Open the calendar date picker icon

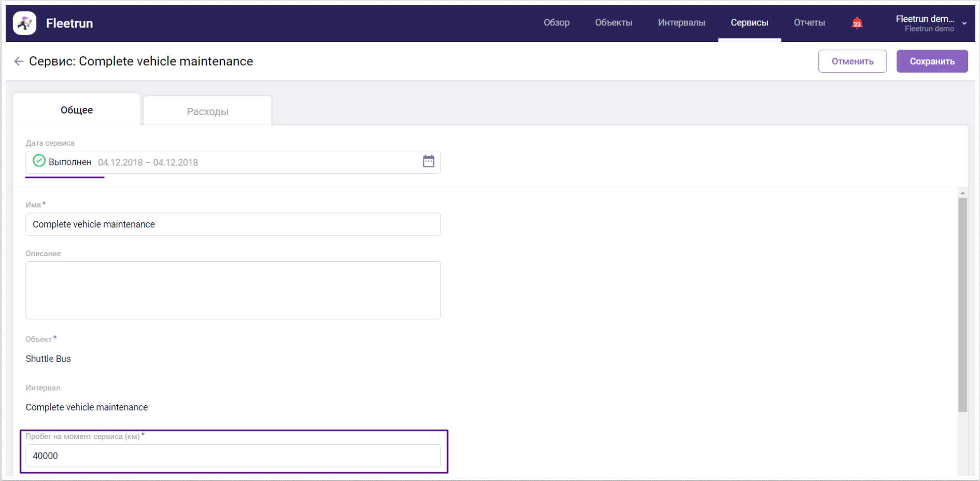click(x=428, y=162)
